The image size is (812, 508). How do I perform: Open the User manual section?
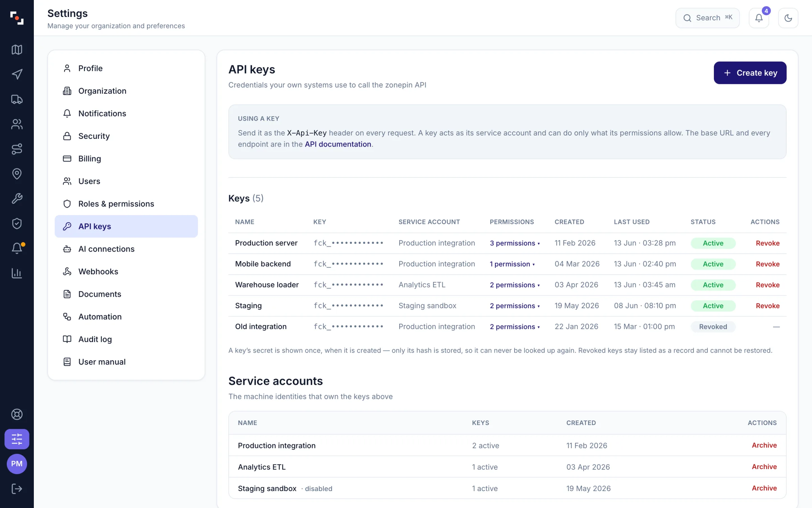click(x=126, y=362)
